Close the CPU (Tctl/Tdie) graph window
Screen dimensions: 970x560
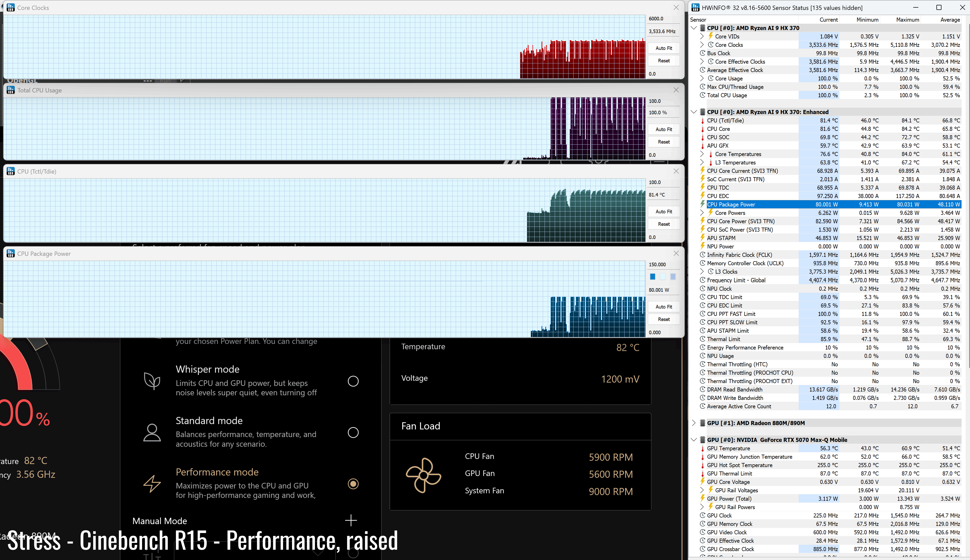(x=676, y=171)
